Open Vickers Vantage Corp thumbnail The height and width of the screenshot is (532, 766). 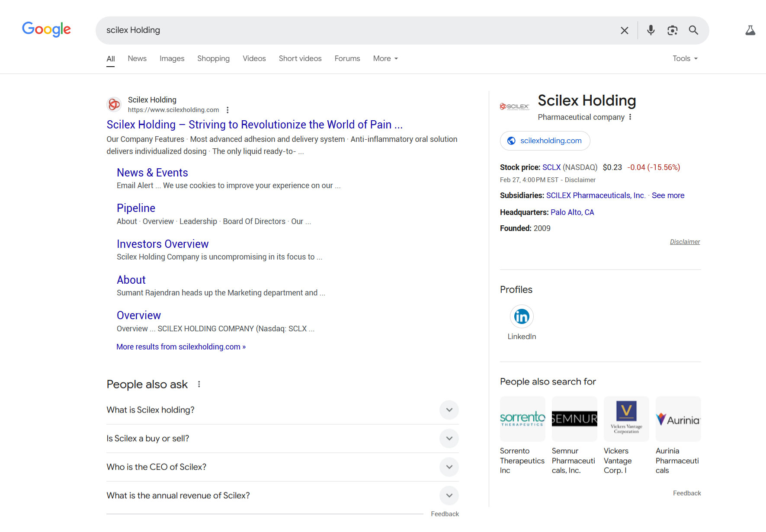(x=626, y=419)
